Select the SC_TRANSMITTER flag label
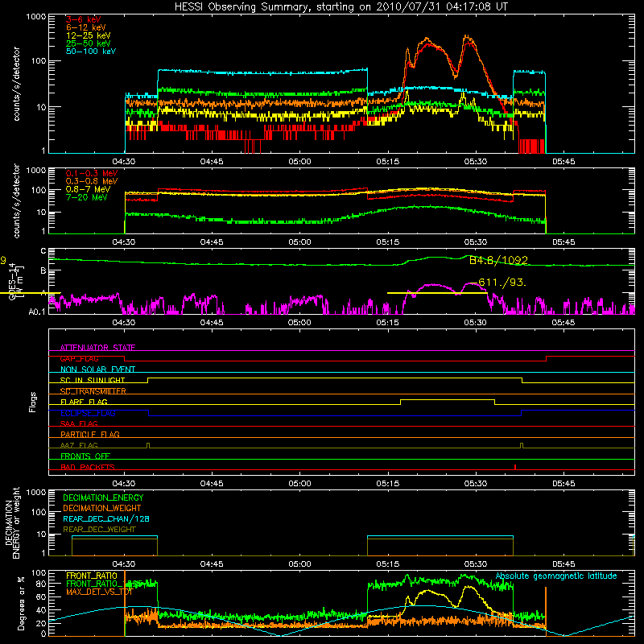Image resolution: width=644 pixels, height=644 pixels. pyautogui.click(x=93, y=391)
